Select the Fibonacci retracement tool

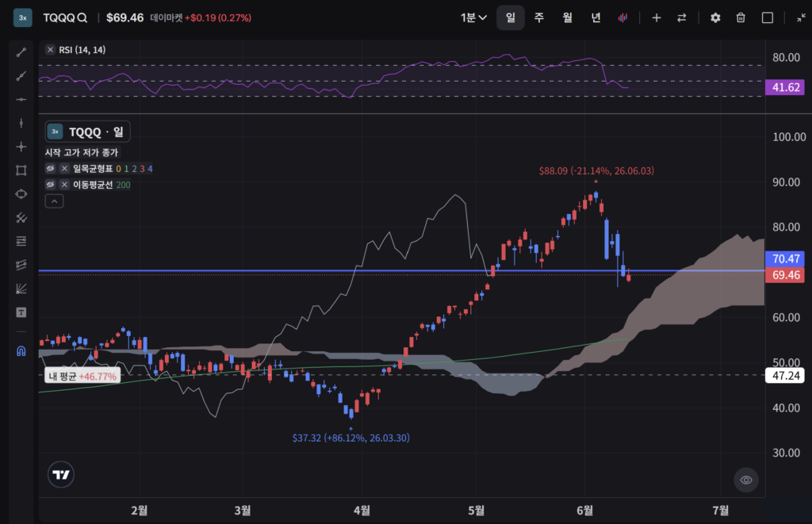21,241
